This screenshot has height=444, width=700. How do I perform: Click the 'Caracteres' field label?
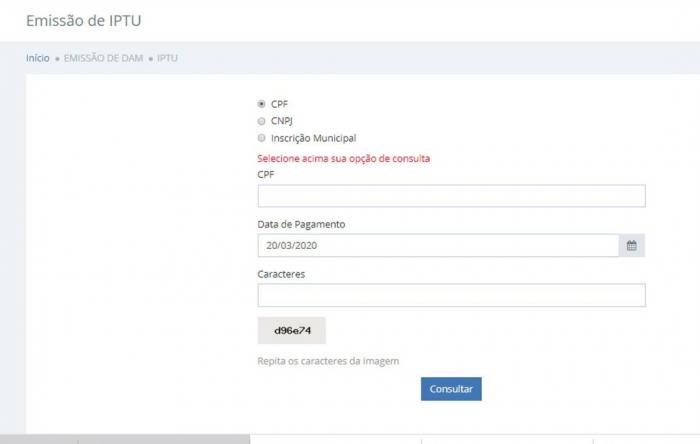tap(281, 273)
